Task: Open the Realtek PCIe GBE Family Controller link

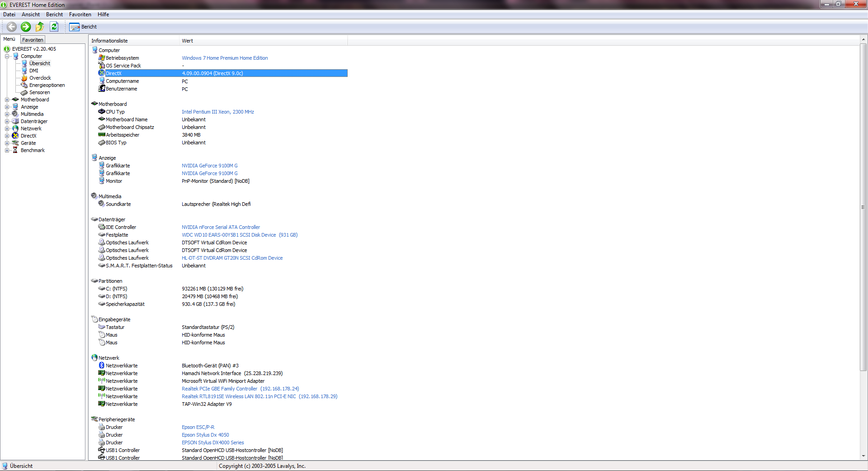Action: point(240,389)
